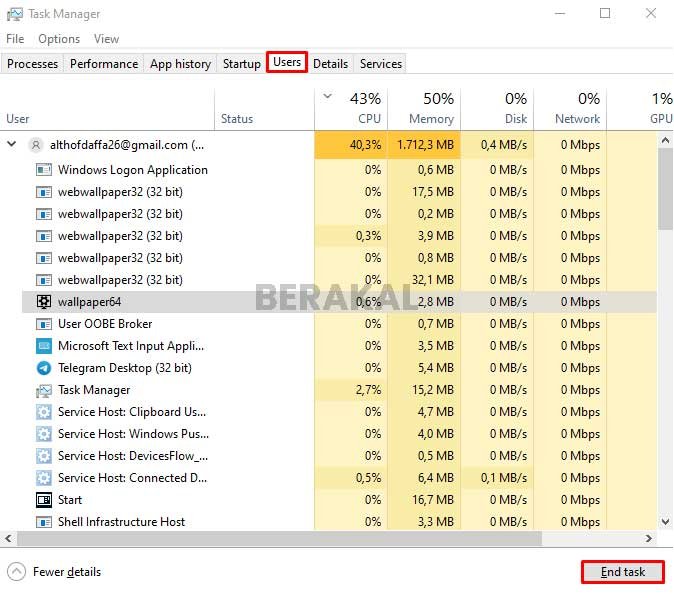Click the vertical scrollbar down arrow
Screen dimensions: 674x594
(x=665, y=522)
